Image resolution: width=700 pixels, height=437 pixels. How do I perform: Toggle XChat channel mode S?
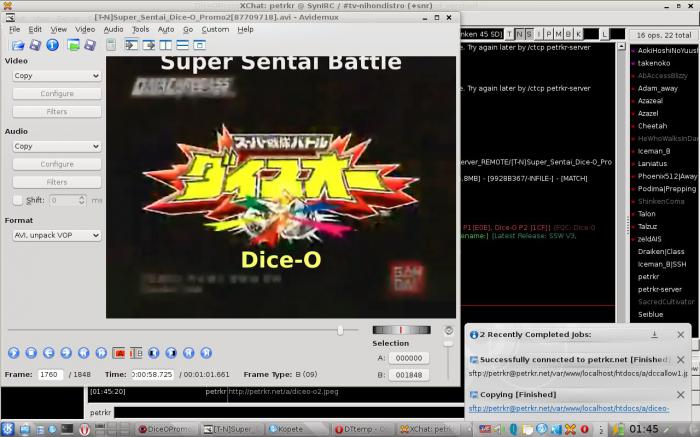click(529, 34)
